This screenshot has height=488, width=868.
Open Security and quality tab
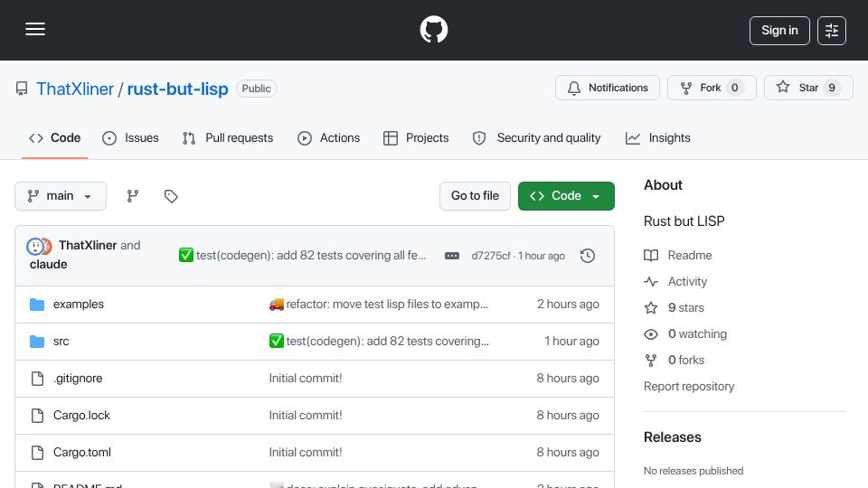click(x=536, y=137)
